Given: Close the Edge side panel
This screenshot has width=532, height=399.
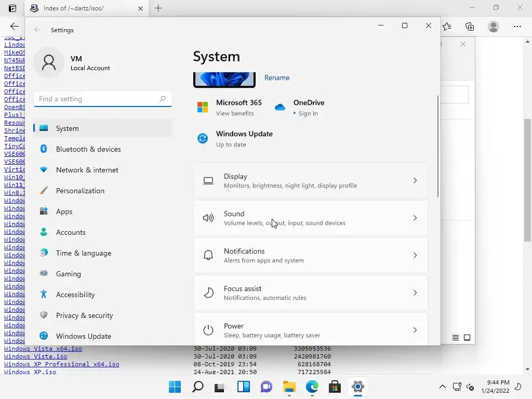Looking at the screenshot, I should [x=463, y=45].
